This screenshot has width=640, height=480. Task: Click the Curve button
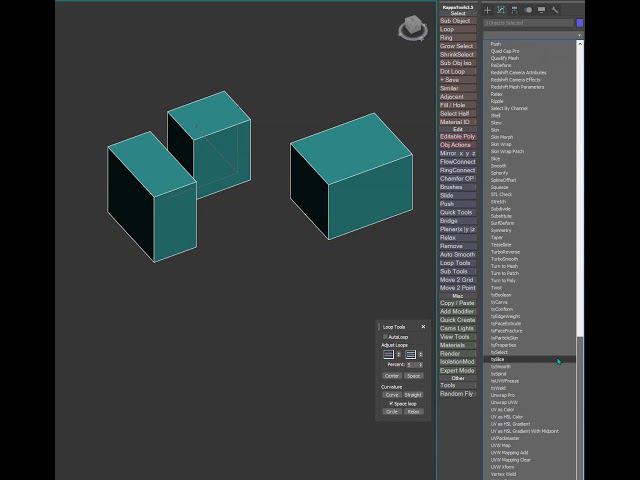(x=392, y=395)
